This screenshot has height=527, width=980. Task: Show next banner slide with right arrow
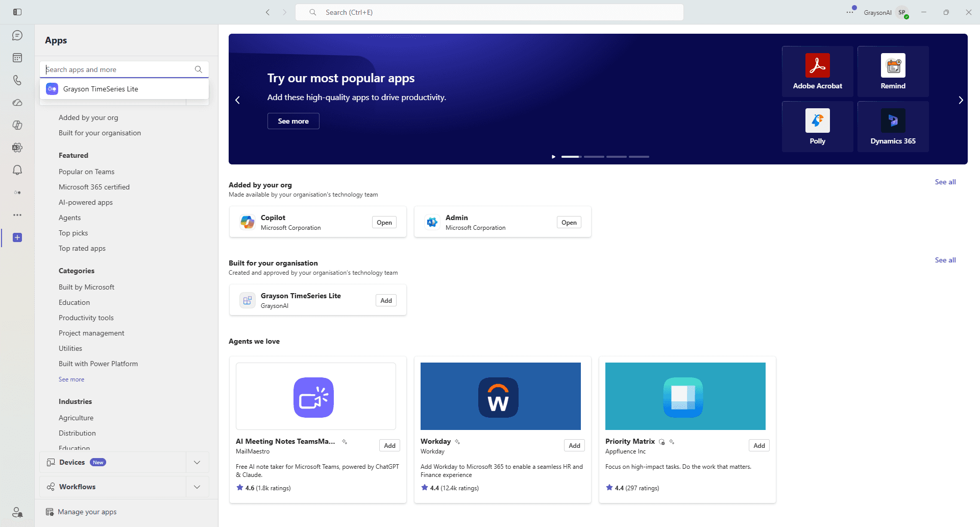click(961, 100)
